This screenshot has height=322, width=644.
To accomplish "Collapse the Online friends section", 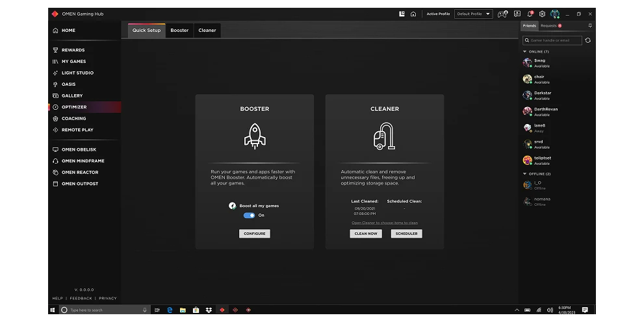I will (x=524, y=52).
